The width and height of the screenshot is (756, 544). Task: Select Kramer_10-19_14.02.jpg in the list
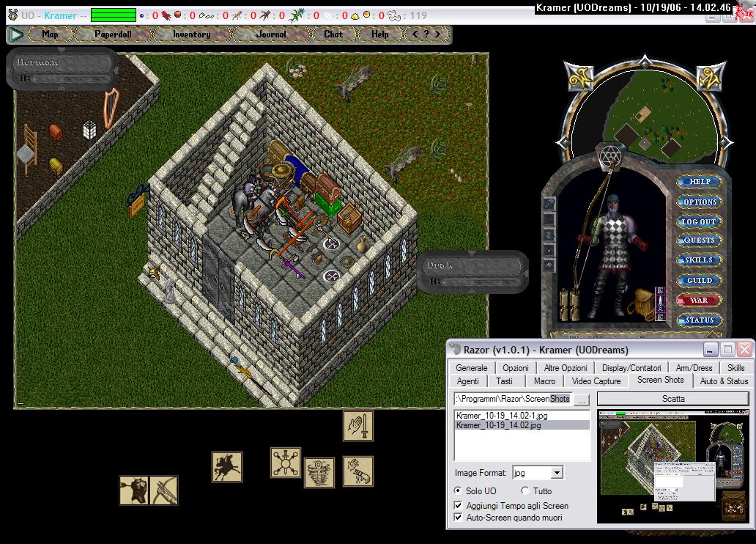[522, 425]
